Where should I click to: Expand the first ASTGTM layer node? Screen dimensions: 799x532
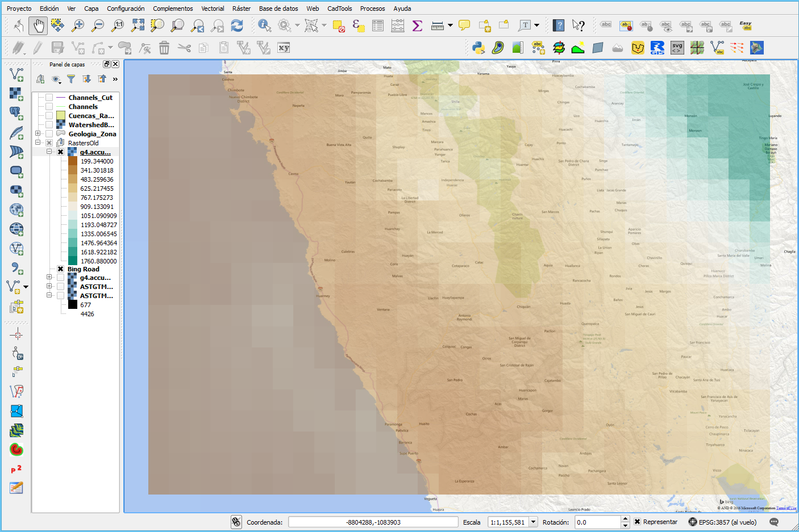coord(49,287)
